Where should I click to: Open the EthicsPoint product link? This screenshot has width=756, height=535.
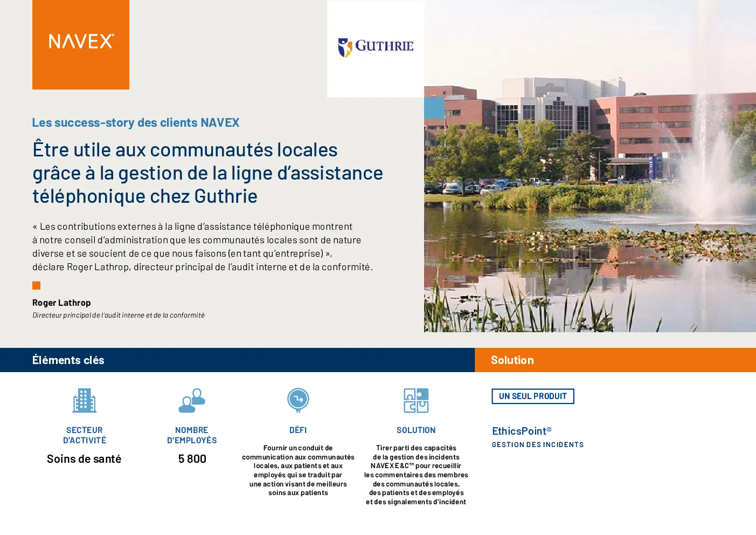click(522, 431)
